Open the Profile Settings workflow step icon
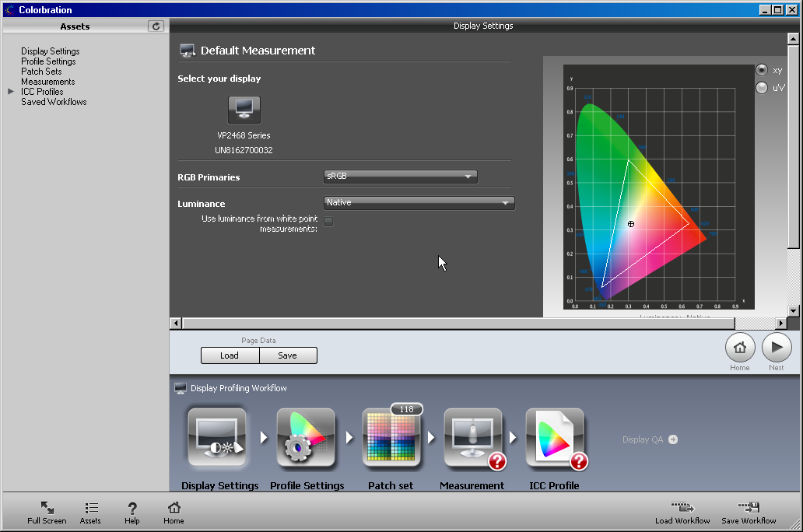The image size is (803, 532). [x=306, y=438]
